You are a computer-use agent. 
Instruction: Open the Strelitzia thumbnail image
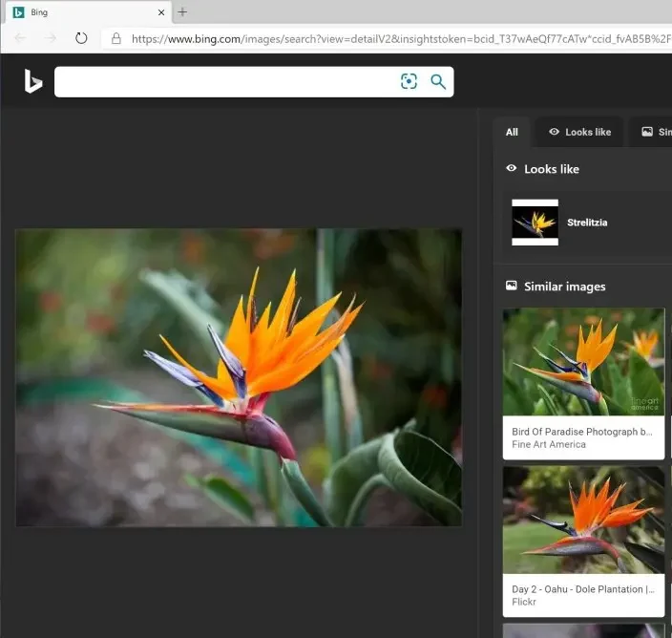click(535, 223)
